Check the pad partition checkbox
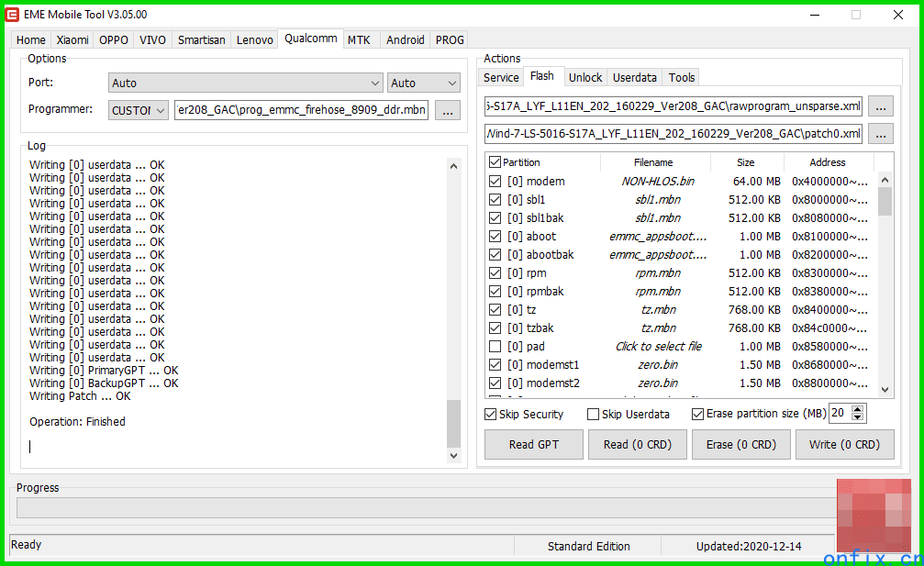Viewport: 924px width, 566px height. point(495,347)
